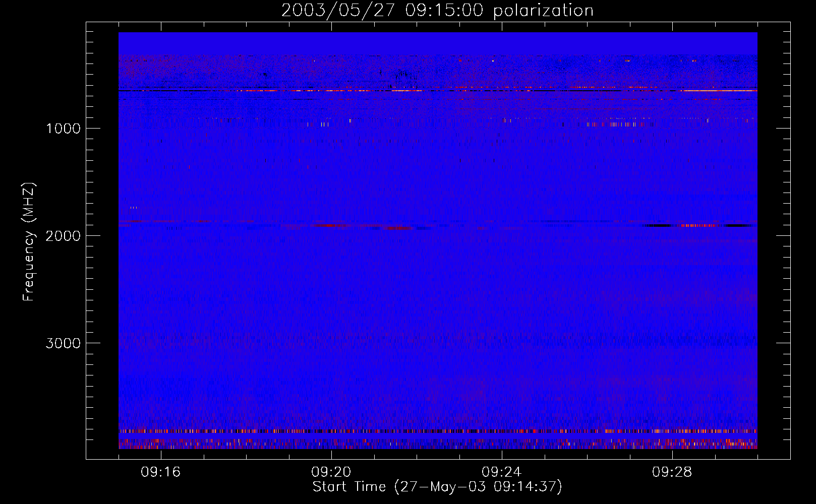
Task: Click the '1000' frequency tick label
Action: [63, 129]
